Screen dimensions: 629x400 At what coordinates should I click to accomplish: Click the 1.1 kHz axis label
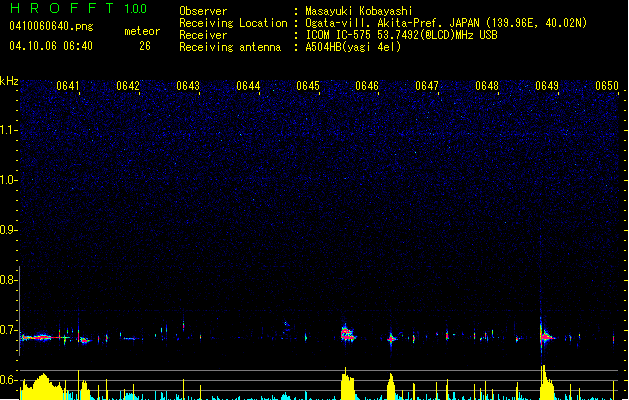[8, 130]
